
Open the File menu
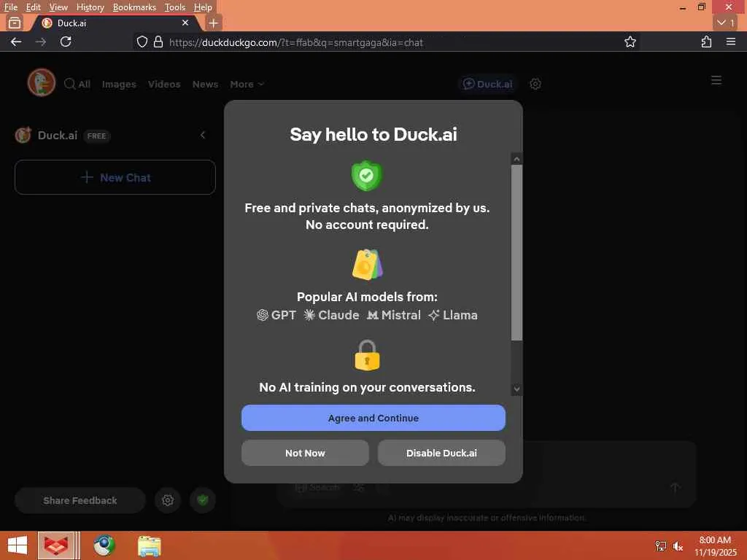click(10, 7)
